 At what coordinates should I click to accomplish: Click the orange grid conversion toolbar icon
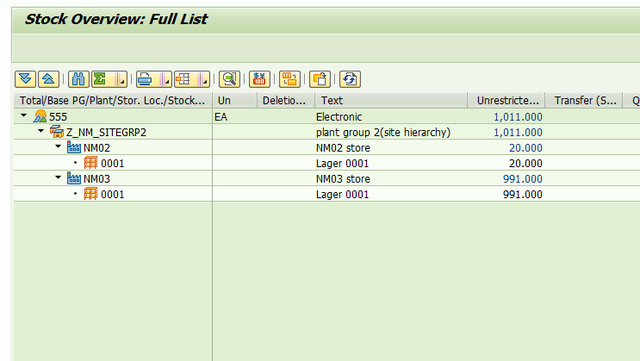(x=290, y=79)
